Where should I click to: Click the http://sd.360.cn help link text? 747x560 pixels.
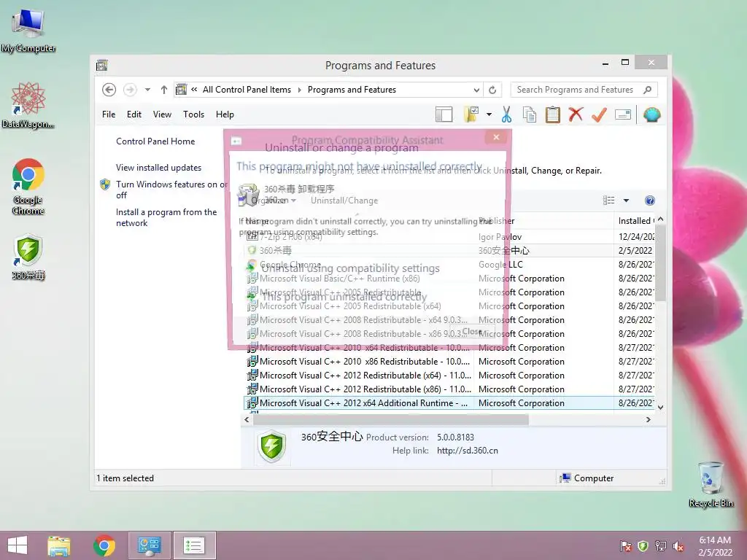pos(468,451)
